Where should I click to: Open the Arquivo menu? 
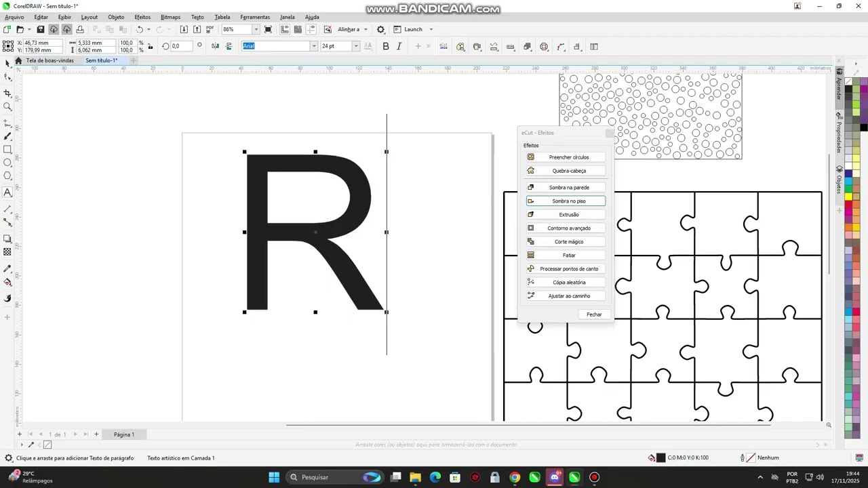[x=14, y=17]
